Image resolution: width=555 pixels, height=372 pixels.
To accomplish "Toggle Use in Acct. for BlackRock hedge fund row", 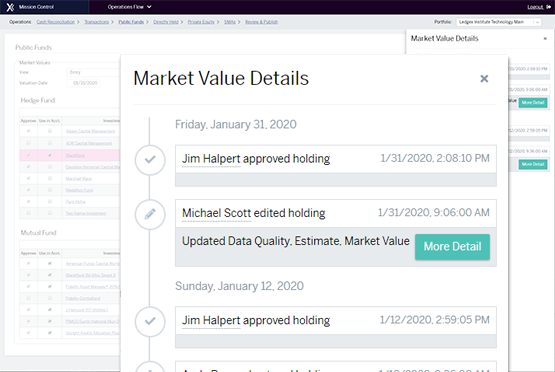I will [x=50, y=155].
